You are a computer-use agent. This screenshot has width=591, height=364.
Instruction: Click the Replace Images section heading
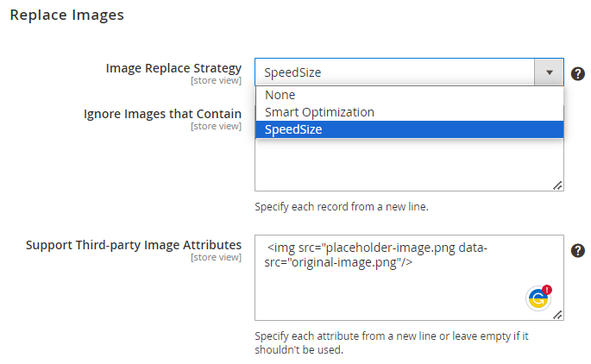66,15
